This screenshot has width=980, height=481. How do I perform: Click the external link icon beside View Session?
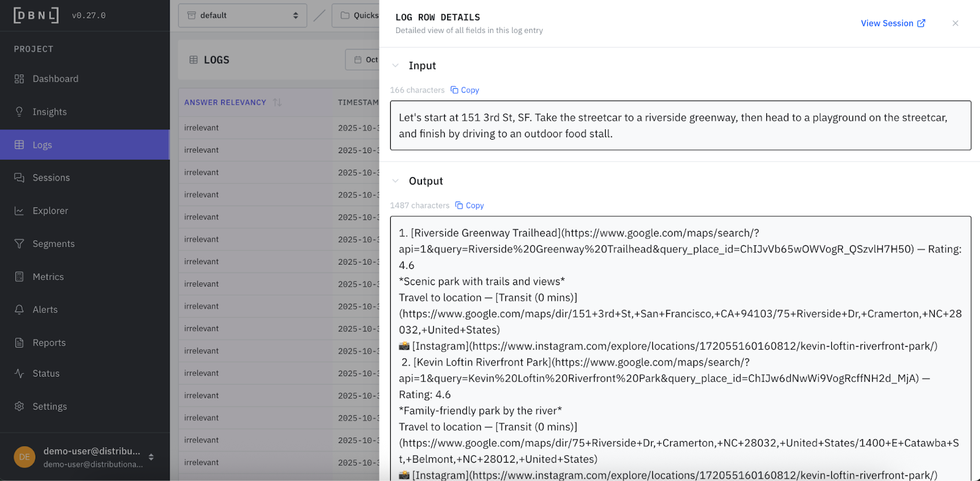[921, 23]
